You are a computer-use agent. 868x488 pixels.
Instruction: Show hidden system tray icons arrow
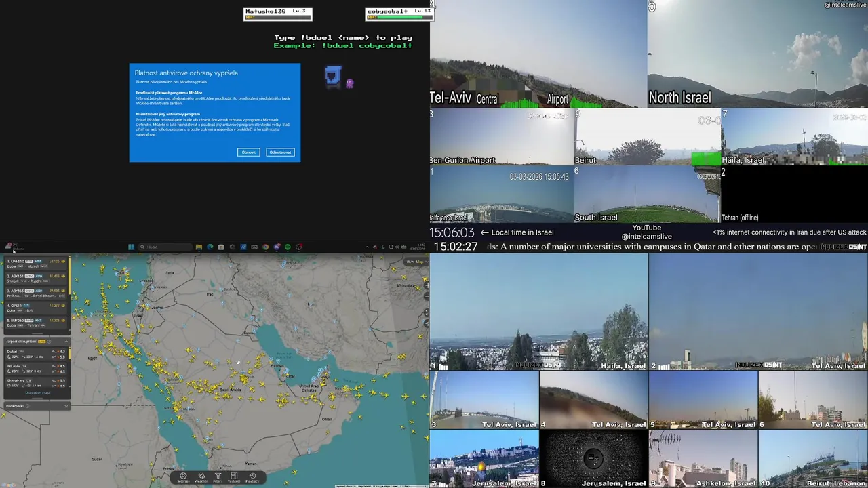367,247
